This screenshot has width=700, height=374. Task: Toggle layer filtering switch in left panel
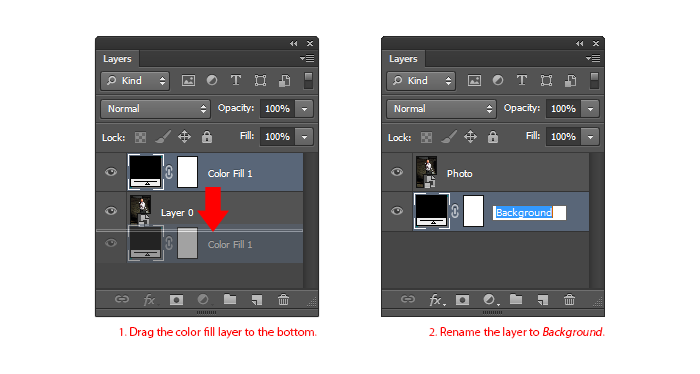click(308, 80)
